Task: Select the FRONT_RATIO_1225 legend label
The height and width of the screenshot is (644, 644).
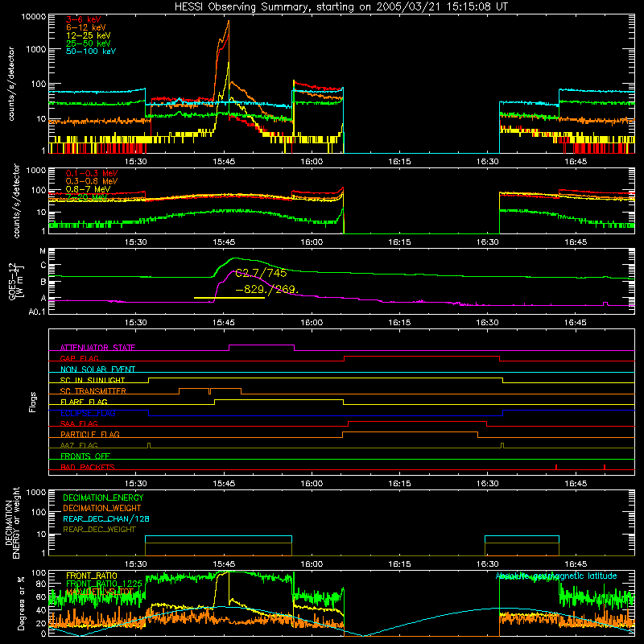Action: point(104,583)
